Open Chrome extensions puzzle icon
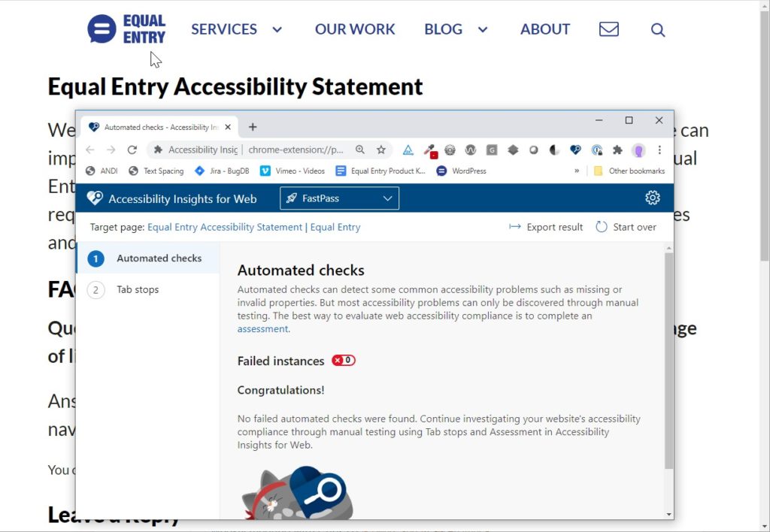This screenshot has width=770, height=532. tap(618, 150)
